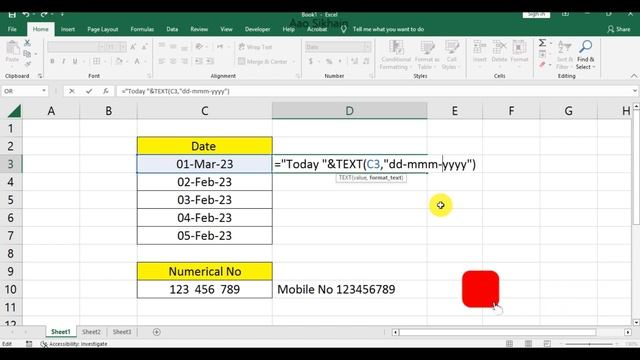Decrease font size with the smaller A icon
This screenshot has height=360, width=640.
coord(144,47)
